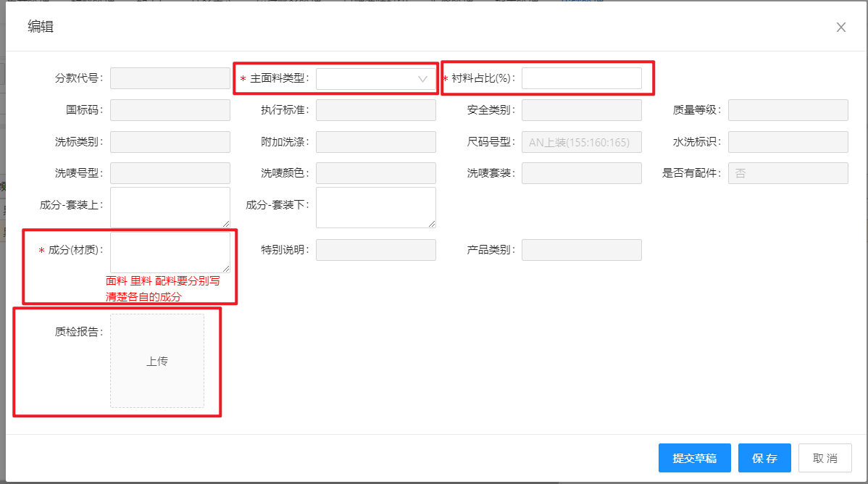This screenshot has height=484, width=868.
Task: Focus the 质量等级 field
Action: click(788, 110)
